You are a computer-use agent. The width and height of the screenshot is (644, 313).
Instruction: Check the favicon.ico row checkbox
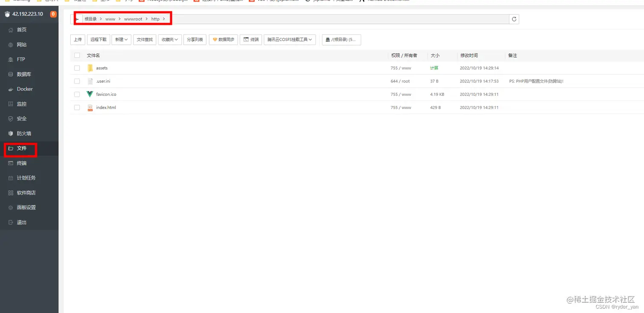[77, 94]
